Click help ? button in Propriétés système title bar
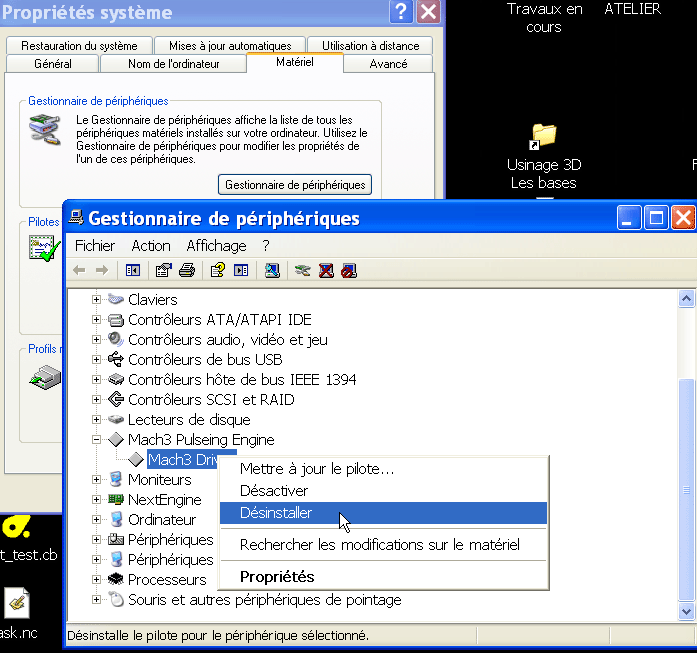 (x=401, y=12)
